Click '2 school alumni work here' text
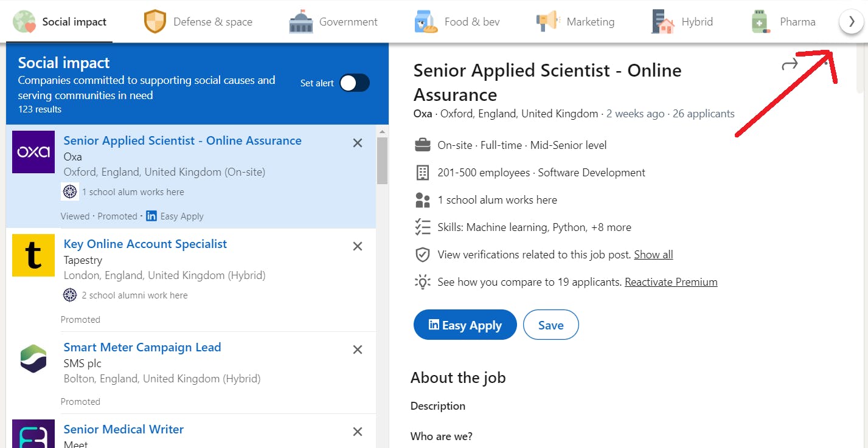This screenshot has height=448, width=868. coord(134,295)
